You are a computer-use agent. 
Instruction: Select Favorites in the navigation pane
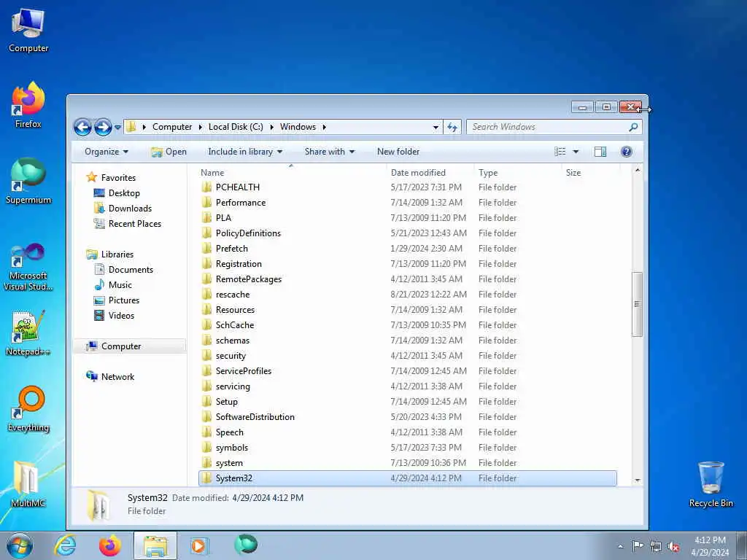tap(118, 178)
